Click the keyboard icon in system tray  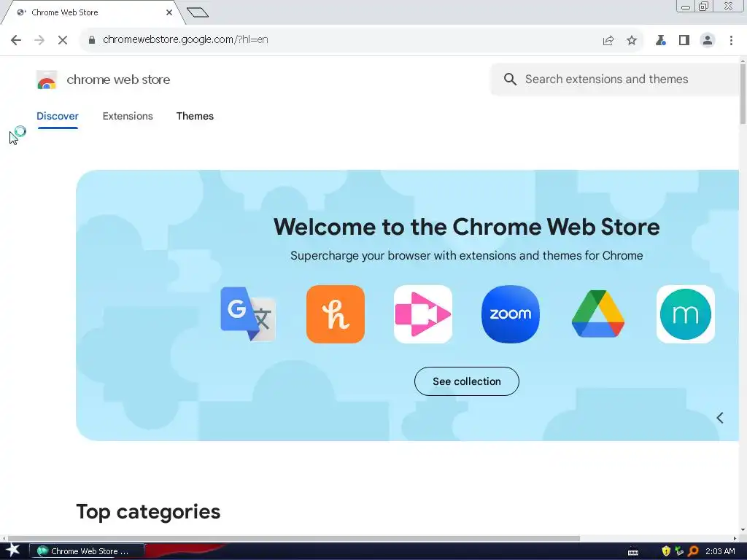(x=633, y=553)
